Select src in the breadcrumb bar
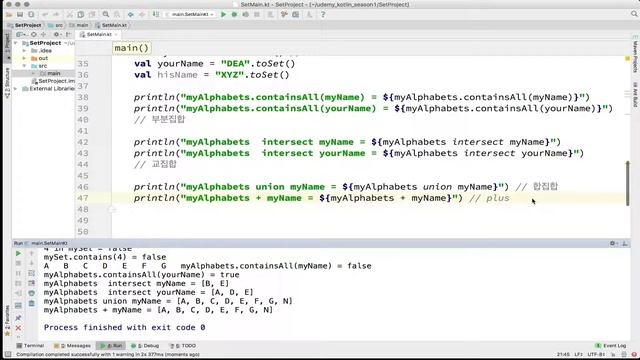The height and width of the screenshot is (360, 640). (56, 25)
